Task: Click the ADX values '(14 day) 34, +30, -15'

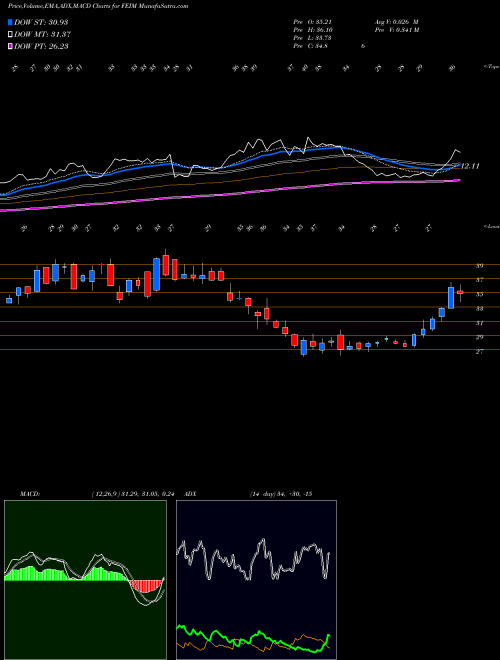Action: point(281,494)
